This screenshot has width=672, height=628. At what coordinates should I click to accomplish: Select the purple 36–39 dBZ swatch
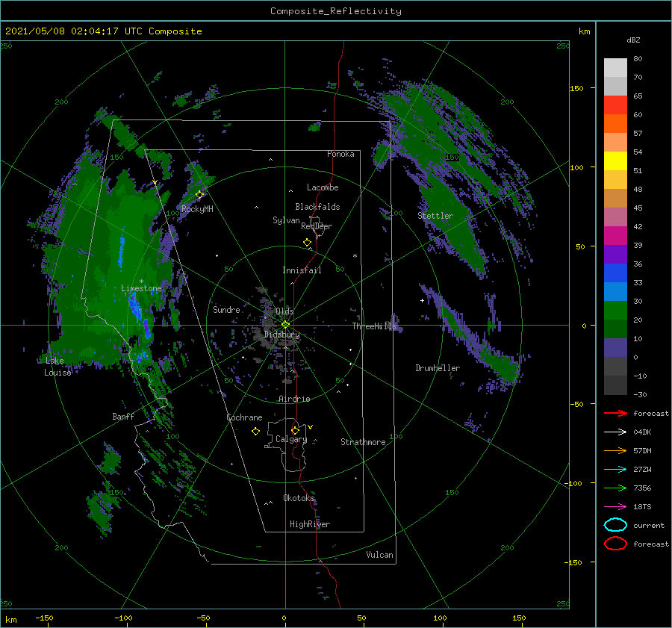(x=615, y=255)
